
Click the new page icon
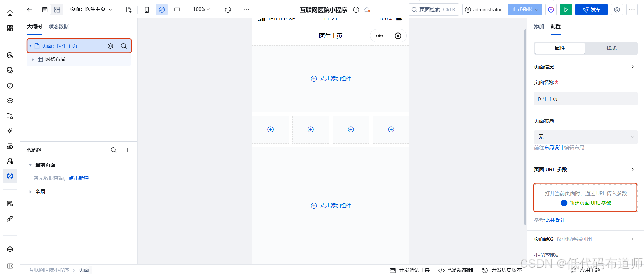[x=128, y=10]
